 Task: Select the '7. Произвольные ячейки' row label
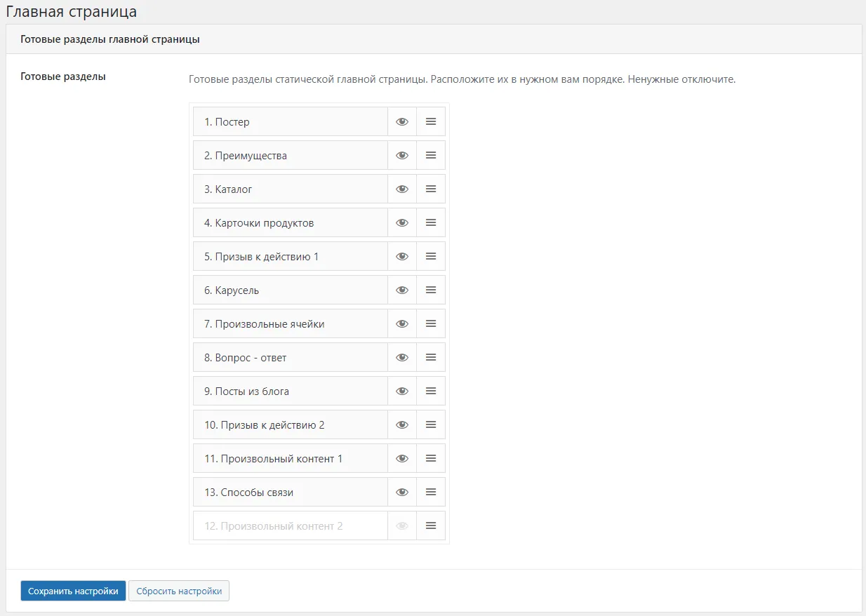pos(291,323)
